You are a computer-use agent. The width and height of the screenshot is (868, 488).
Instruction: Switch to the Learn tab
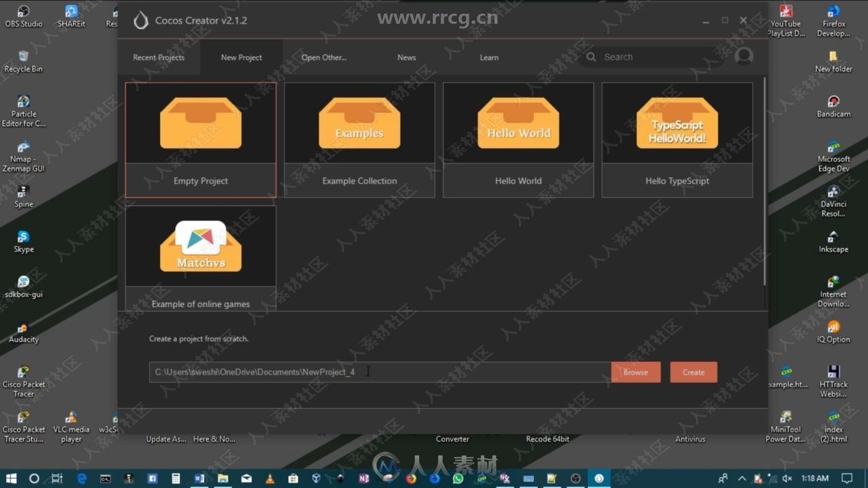[x=489, y=58]
